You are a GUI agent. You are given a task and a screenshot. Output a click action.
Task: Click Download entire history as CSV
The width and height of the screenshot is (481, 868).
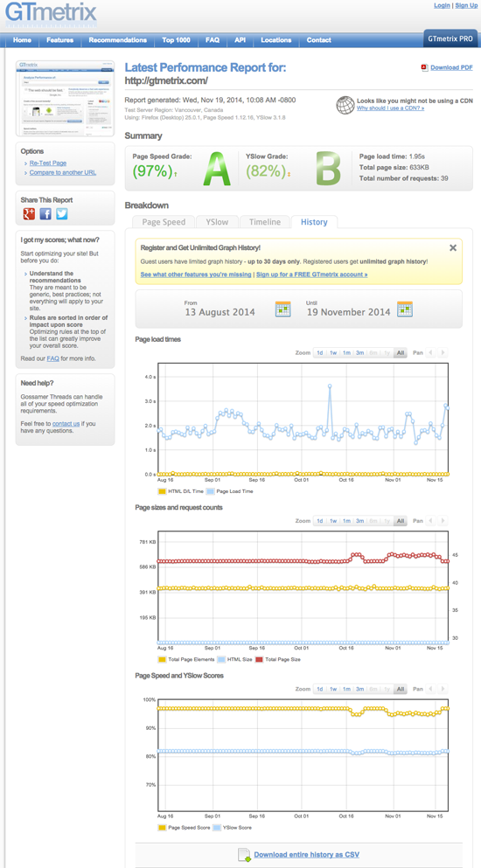click(x=308, y=855)
